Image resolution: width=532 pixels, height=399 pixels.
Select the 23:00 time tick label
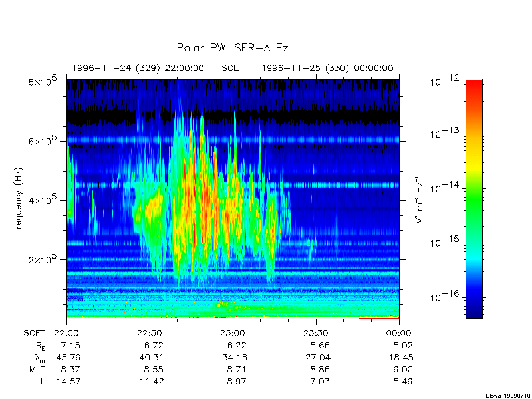232,333
